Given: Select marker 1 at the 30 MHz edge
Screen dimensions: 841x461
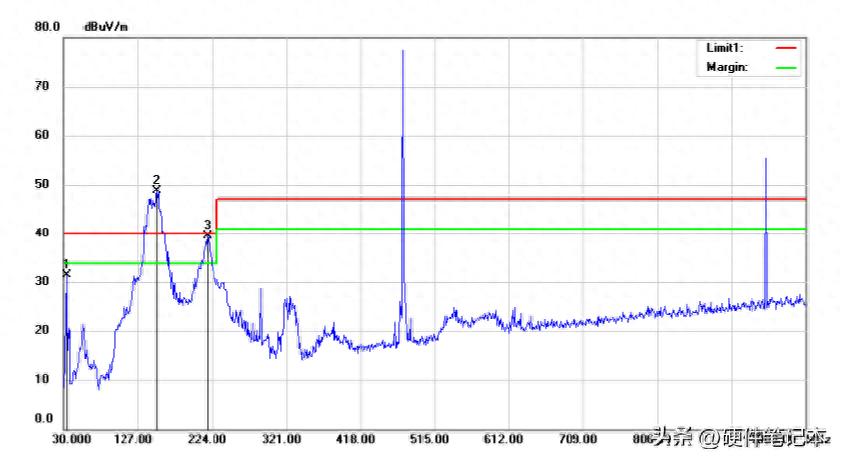Looking at the screenshot, I should point(66,273).
